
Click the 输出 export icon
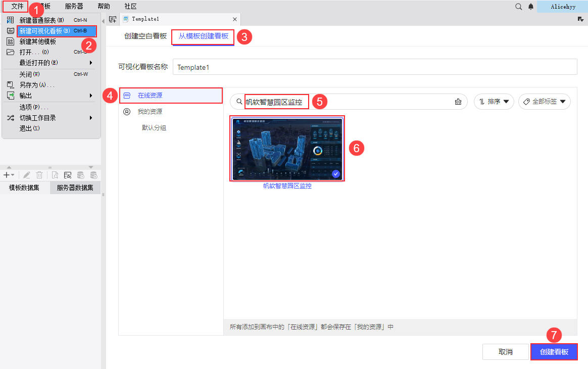(x=11, y=96)
